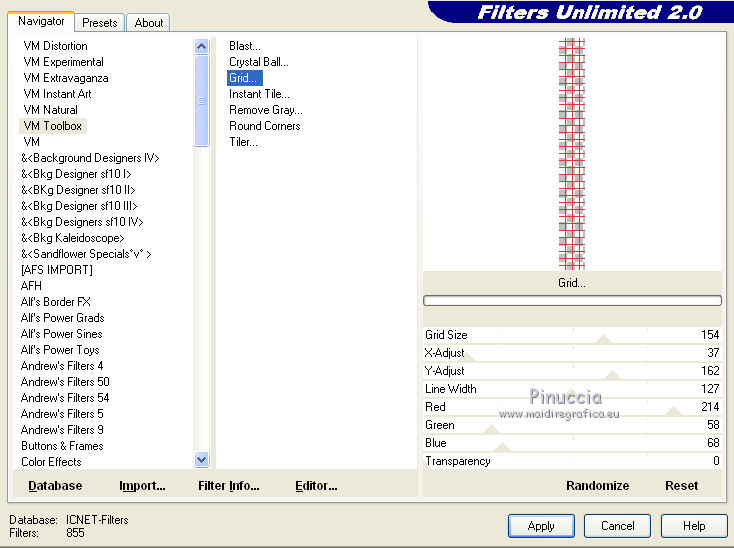This screenshot has height=548, width=734.
Task: Open Help
Action: pyautogui.click(x=694, y=526)
